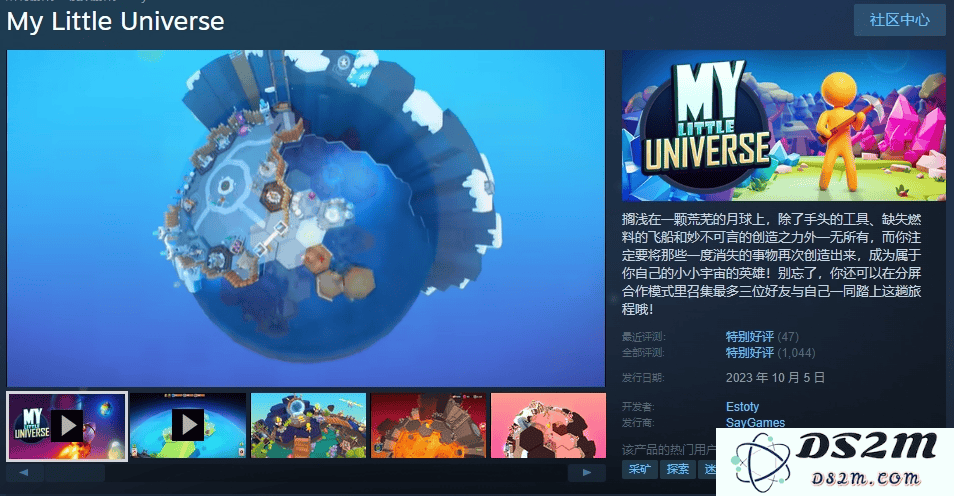Viewport: 954px width, 496px height.
Task: Select the pink background planet screenshot thumbnail
Action: 548,425
